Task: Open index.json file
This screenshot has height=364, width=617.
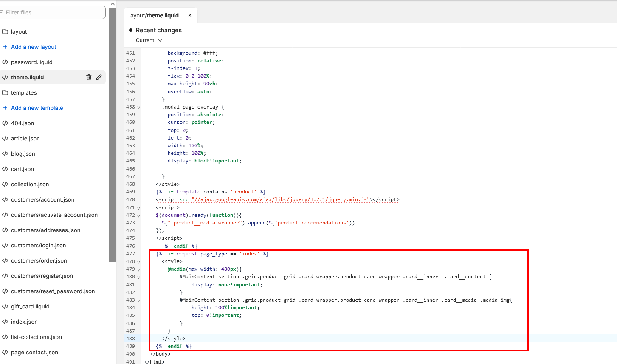Action: click(x=24, y=322)
